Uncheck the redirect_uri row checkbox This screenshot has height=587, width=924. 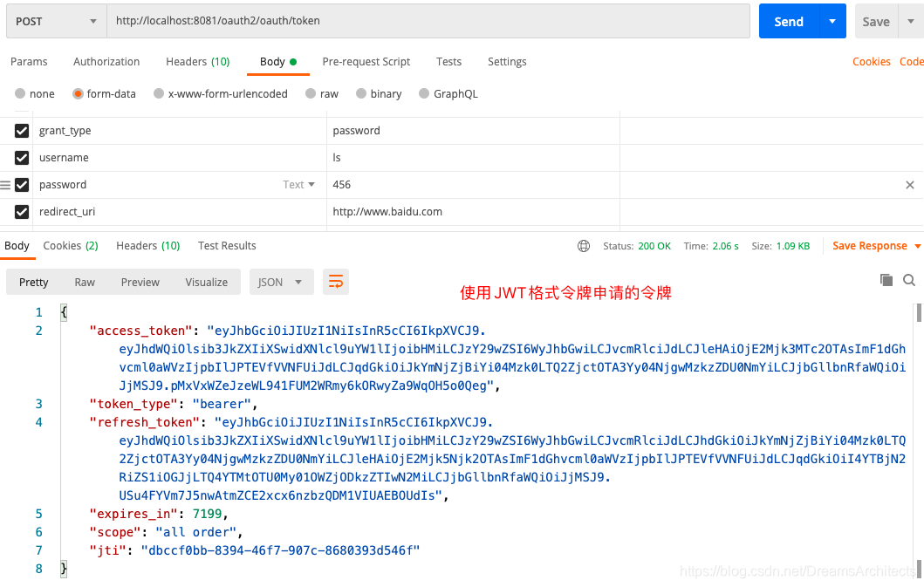pyautogui.click(x=22, y=212)
